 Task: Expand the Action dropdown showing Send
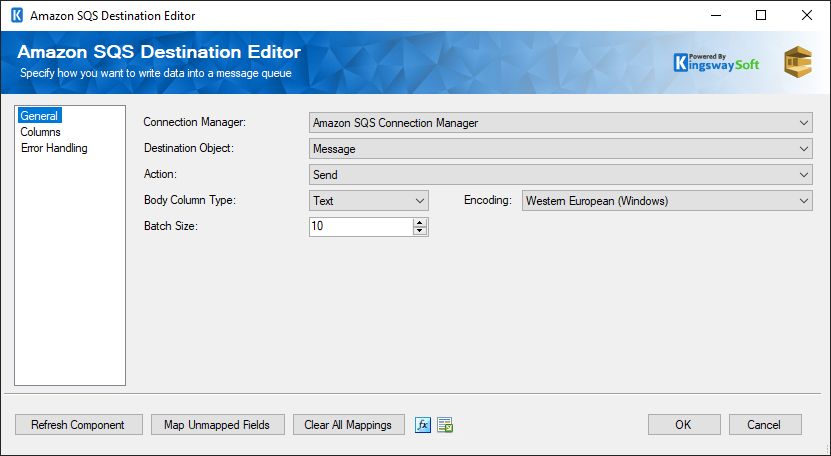[x=560, y=174]
